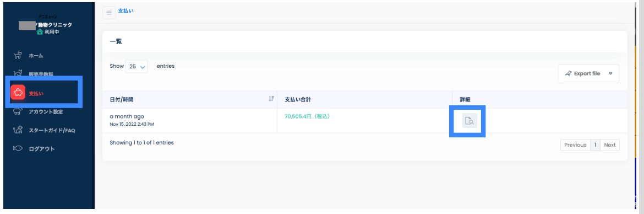Image resolution: width=644 pixels, height=214 pixels.
Task: Click the hamburger menu toggle icon
Action: 109,12
